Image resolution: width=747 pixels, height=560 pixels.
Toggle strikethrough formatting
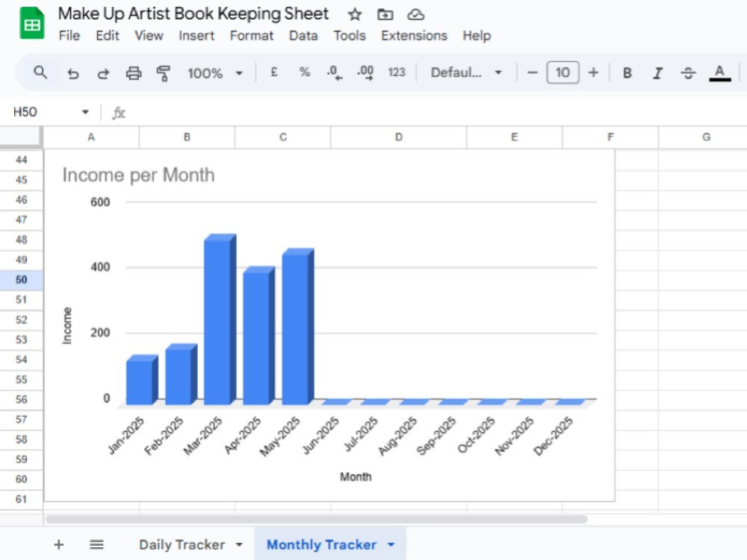coord(688,73)
